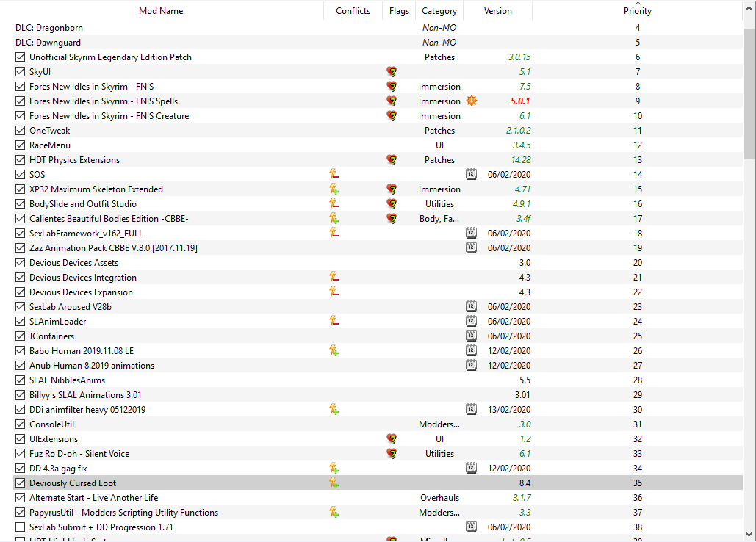Click heart flag for Fores New Idles FNIS
Viewport: 756px width, 542px height.
[x=392, y=86]
